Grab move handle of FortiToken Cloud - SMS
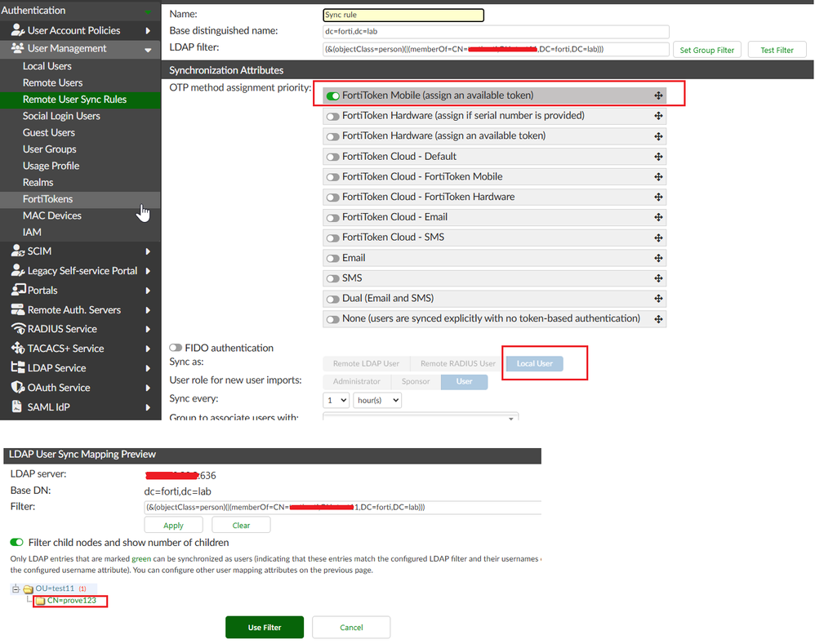This screenshot has height=644, width=815. pos(658,238)
